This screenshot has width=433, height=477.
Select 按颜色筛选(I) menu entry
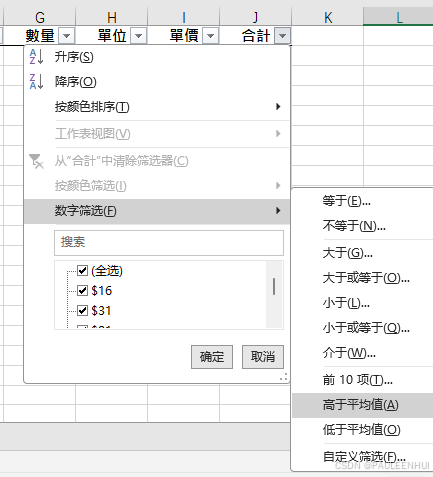pos(157,186)
